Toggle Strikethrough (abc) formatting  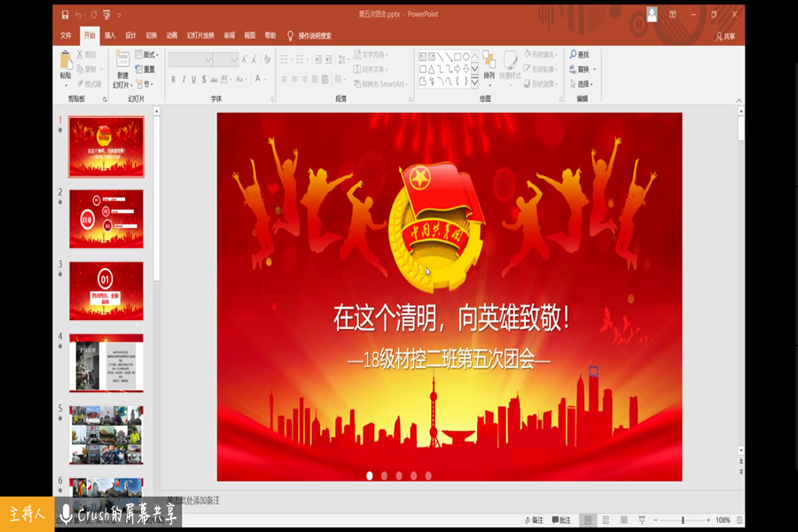click(x=215, y=79)
